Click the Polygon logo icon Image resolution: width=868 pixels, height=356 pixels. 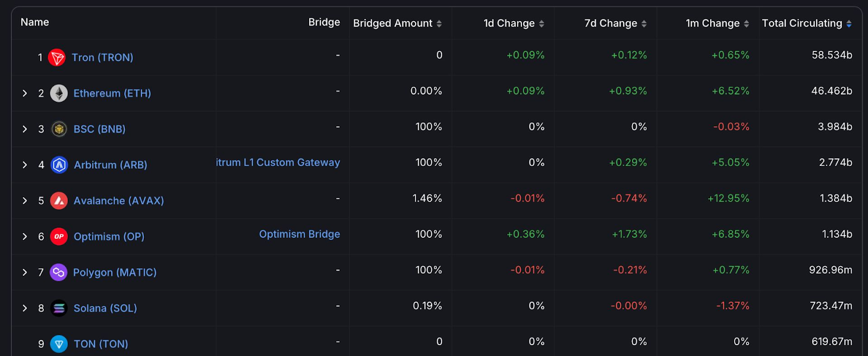point(58,272)
